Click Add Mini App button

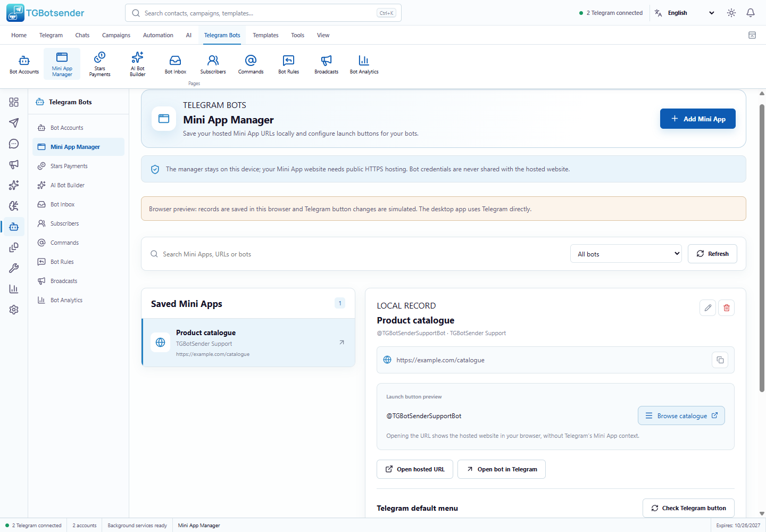click(698, 119)
